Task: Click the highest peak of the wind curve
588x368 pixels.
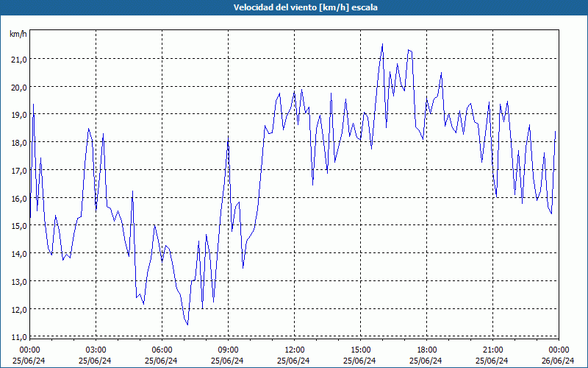Action: pyautogui.click(x=382, y=44)
